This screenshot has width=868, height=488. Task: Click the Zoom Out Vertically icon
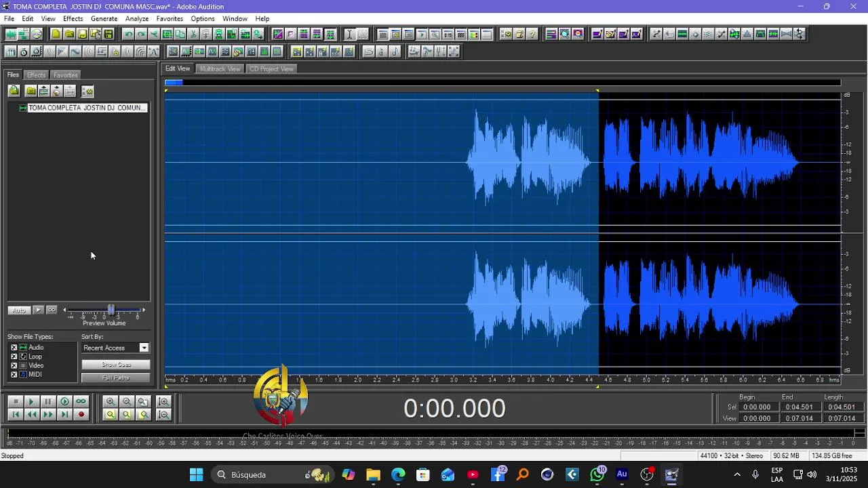[x=163, y=414]
